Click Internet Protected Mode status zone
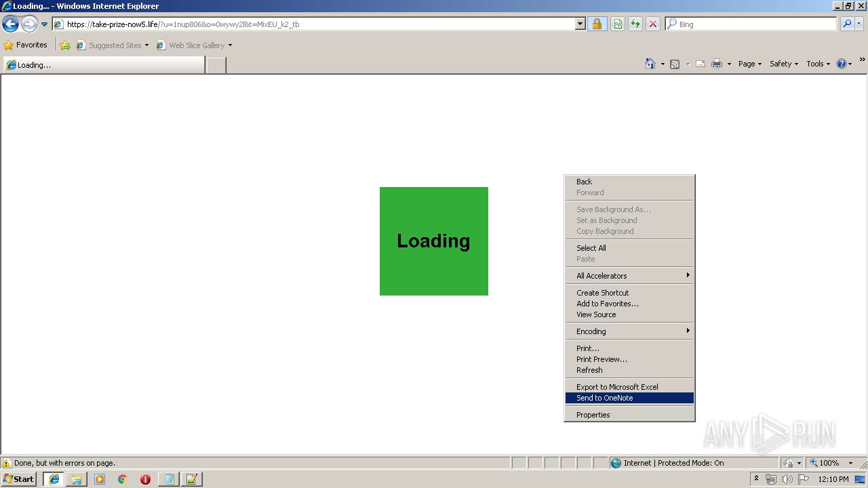This screenshot has height=488, width=868. pos(693,463)
